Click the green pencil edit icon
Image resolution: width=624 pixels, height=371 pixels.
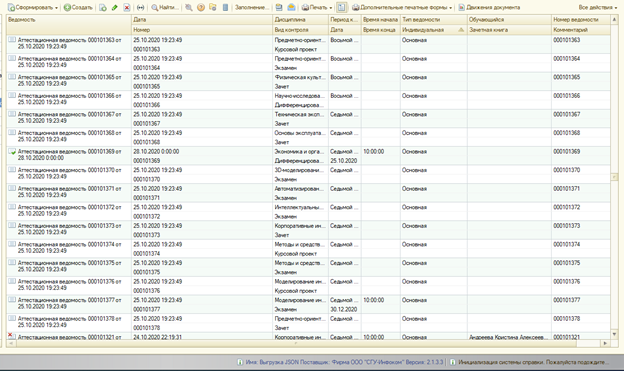point(115,7)
